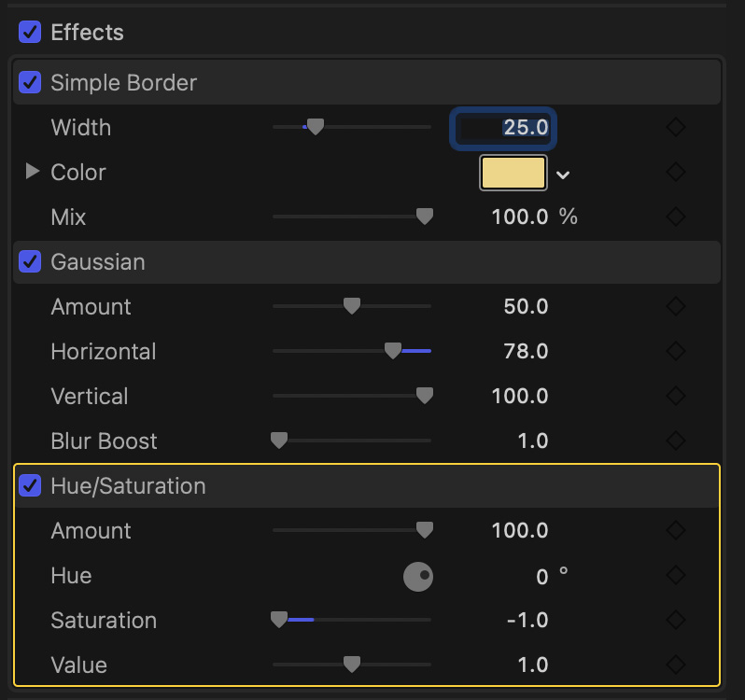This screenshot has height=700, width=745.
Task: Add keyframe for Value parameter
Action: click(x=676, y=665)
